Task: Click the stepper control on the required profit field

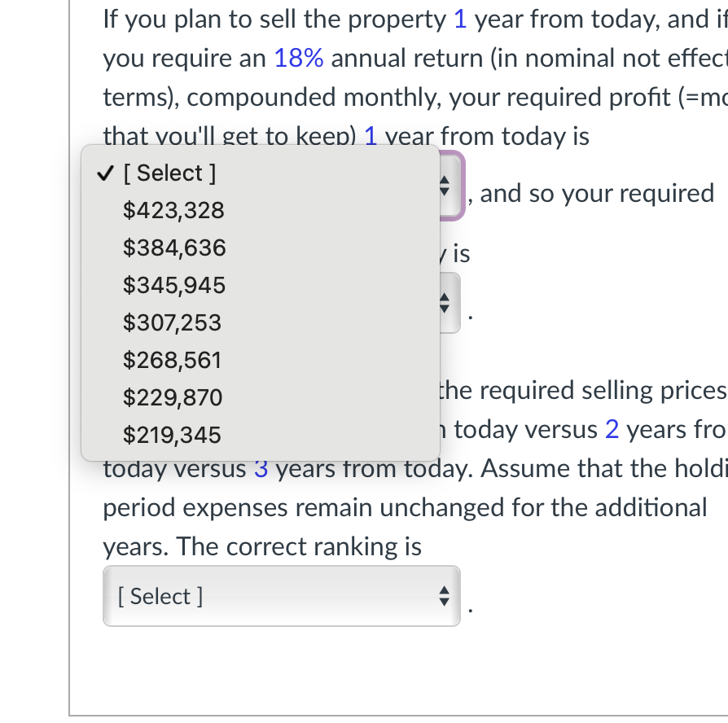Action: (x=445, y=186)
